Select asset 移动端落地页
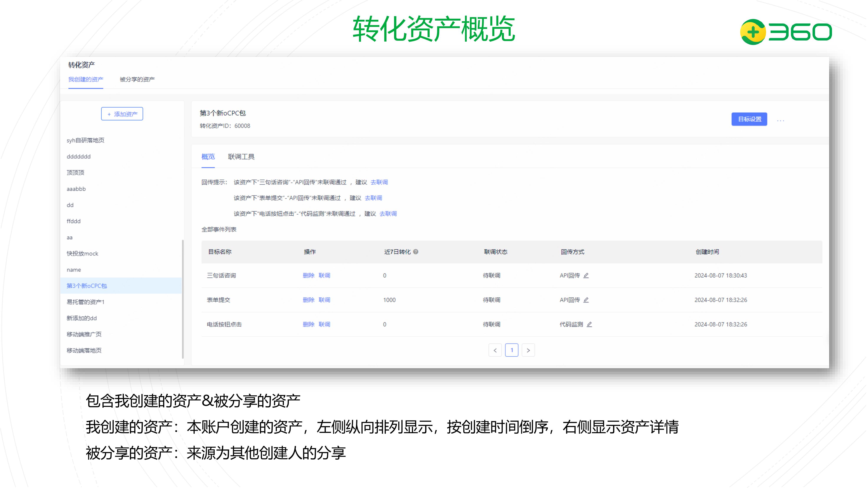 (x=84, y=350)
